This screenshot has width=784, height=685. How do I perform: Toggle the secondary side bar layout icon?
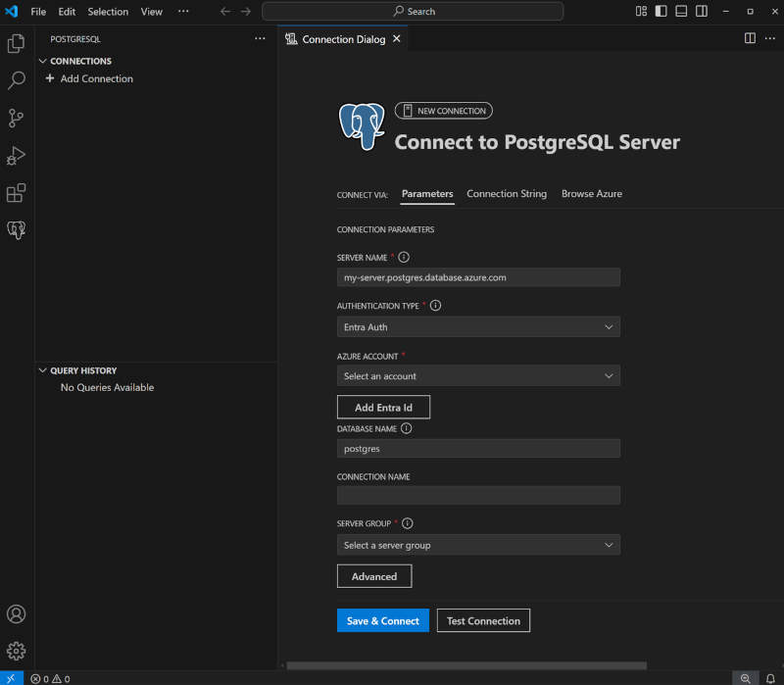(702, 12)
